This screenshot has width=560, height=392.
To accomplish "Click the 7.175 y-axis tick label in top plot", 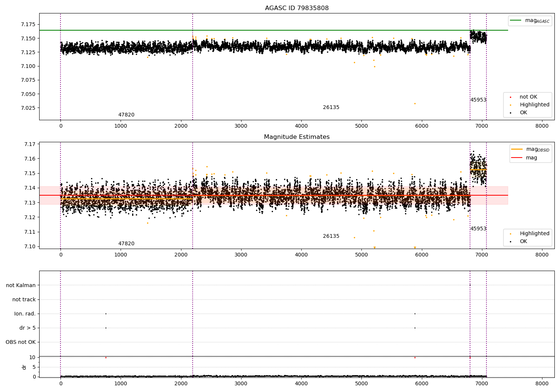I will click(28, 24).
